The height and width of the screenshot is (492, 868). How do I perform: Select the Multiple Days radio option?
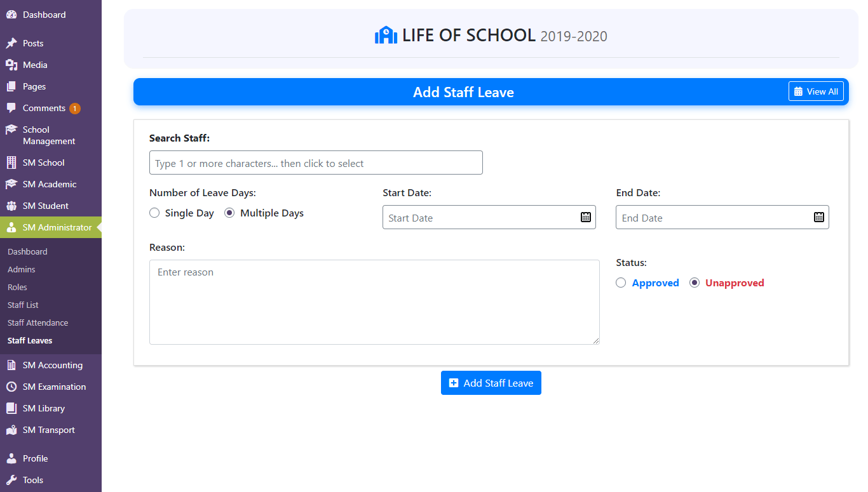point(229,213)
